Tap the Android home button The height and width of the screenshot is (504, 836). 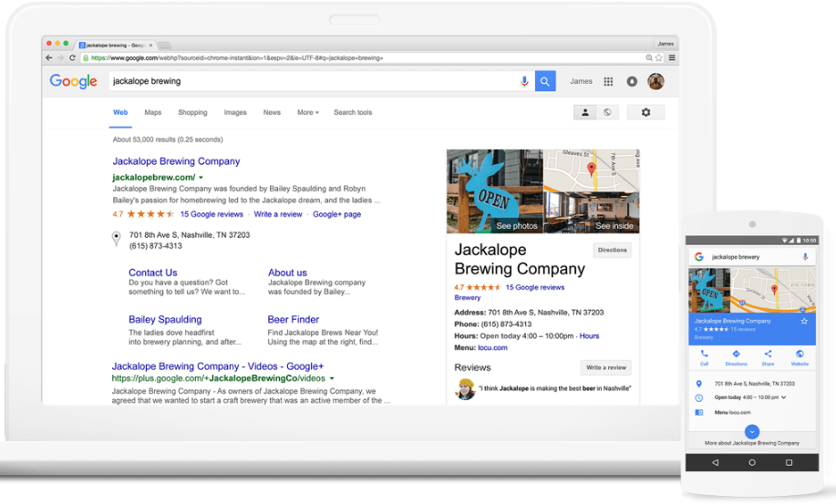click(x=752, y=462)
